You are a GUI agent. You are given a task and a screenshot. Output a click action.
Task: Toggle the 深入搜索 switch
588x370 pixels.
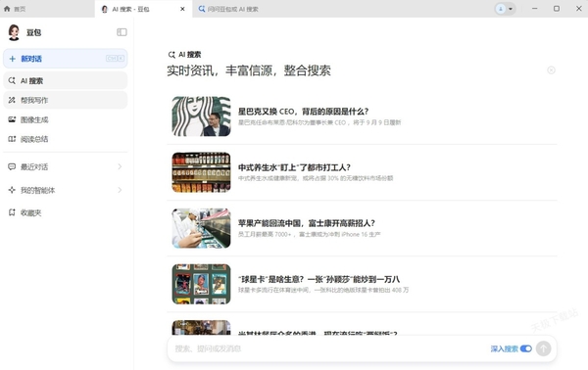tap(525, 348)
